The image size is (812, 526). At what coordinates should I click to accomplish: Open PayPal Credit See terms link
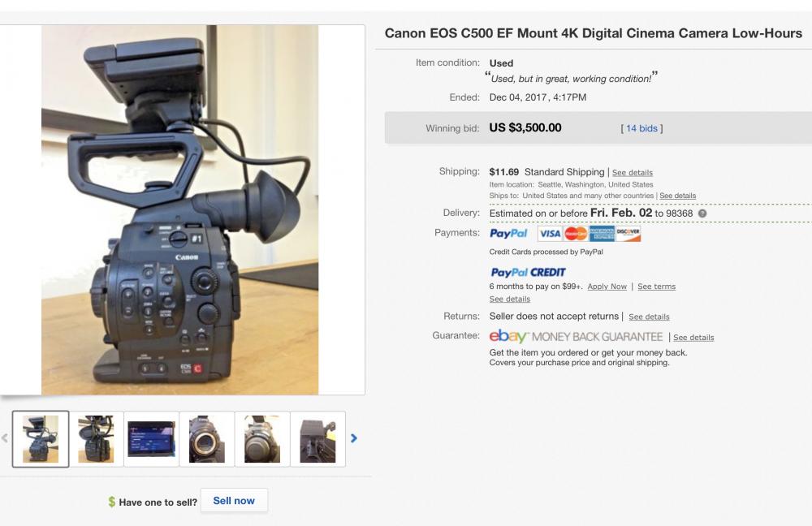pyautogui.click(x=657, y=287)
